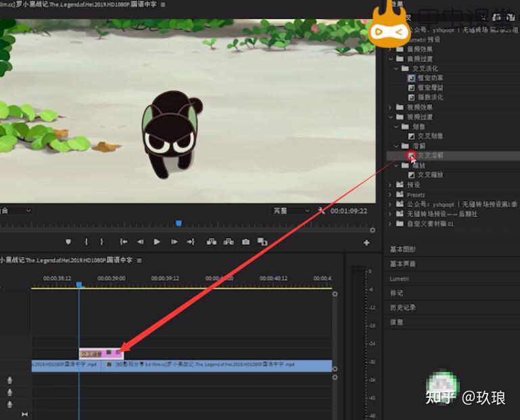The height and width of the screenshot is (420, 520).
Task: Click the master track icon below microphones
Action: [x=25, y=415]
